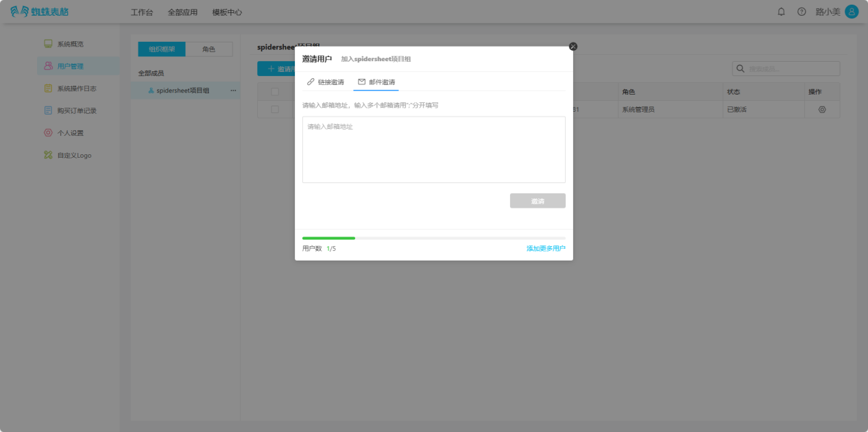The height and width of the screenshot is (432, 868).
Task: Toggle the select-all checkbox in table header
Action: click(275, 92)
